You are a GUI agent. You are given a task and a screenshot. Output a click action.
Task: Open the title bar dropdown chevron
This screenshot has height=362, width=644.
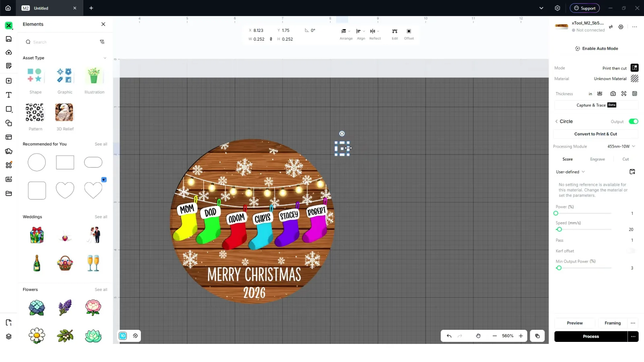point(541,8)
